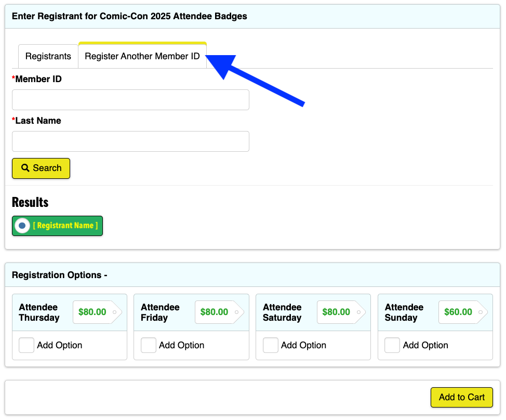Check the Add Option box under Attendee Sunday
506x420 pixels.
392,345
